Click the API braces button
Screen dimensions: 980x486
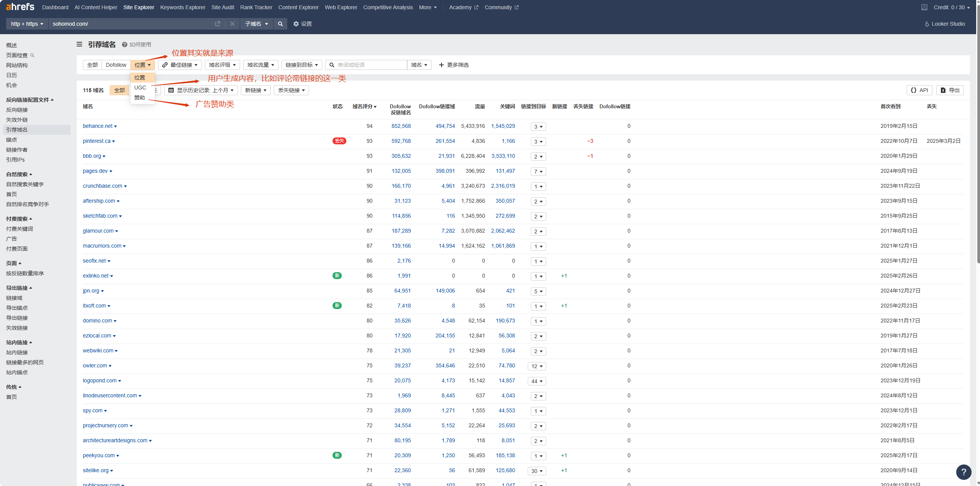(x=919, y=90)
